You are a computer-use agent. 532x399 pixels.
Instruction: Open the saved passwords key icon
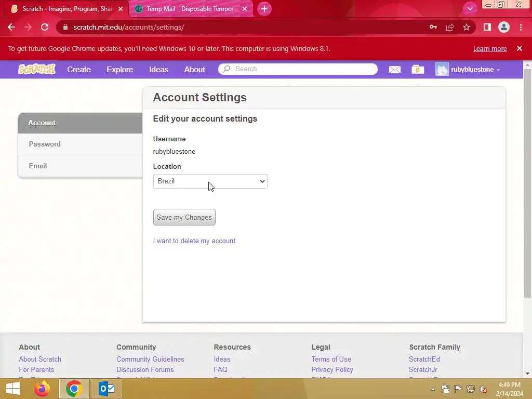coord(433,27)
